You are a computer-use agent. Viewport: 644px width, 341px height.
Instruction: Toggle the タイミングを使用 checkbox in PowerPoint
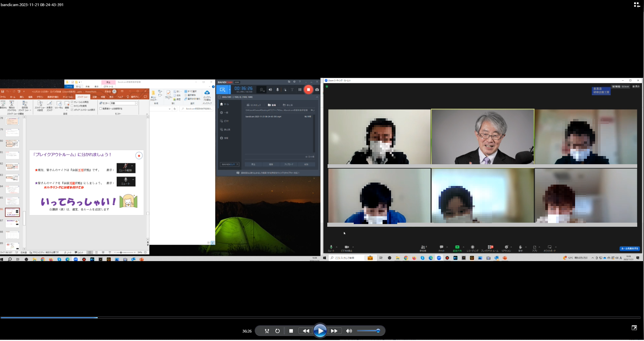coord(72,106)
